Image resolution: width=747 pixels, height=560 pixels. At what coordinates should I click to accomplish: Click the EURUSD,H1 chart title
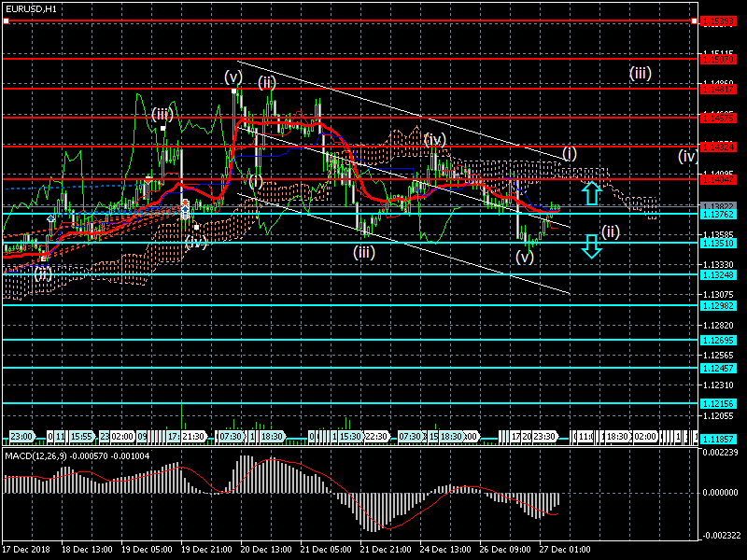tap(30, 7)
